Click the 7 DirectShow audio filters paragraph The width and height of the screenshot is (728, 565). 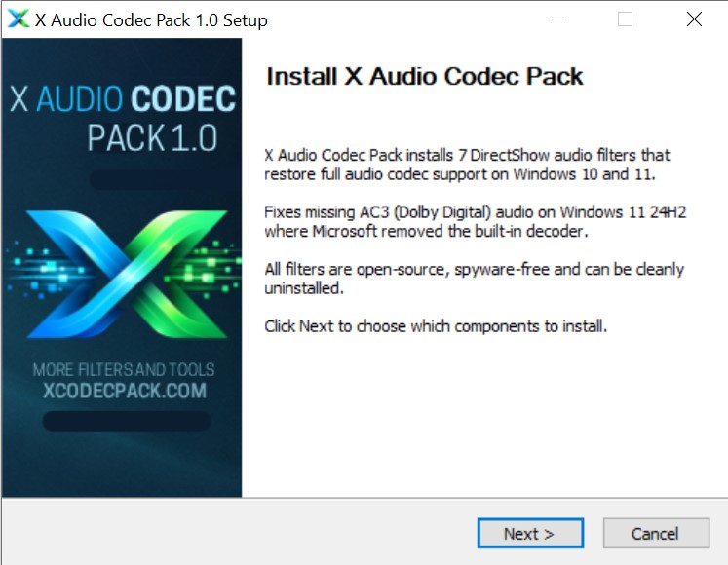click(x=467, y=165)
